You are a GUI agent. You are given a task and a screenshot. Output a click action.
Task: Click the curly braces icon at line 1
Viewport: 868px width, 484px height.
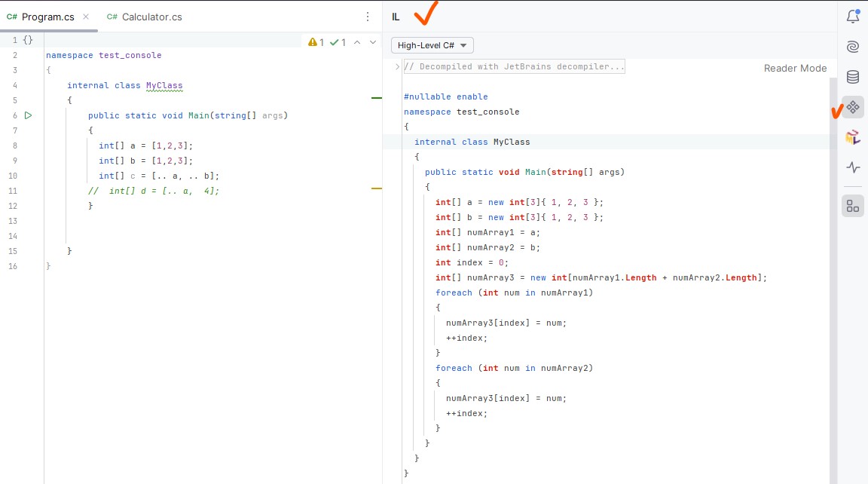click(x=28, y=40)
